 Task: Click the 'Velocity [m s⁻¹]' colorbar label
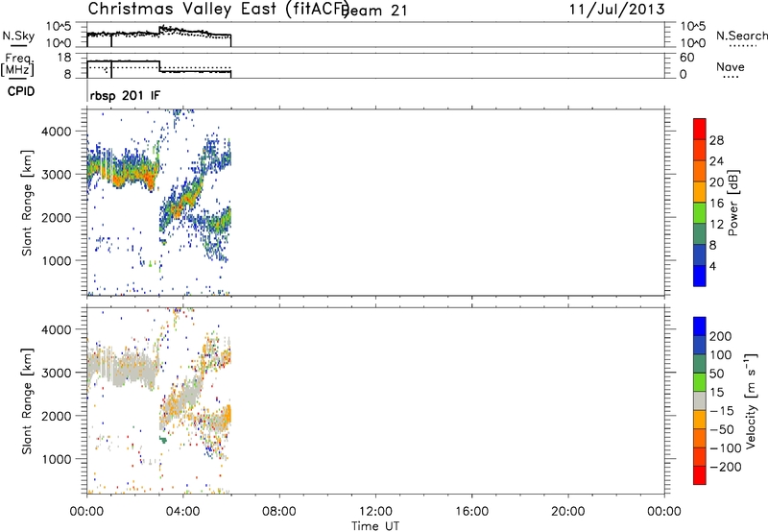[751, 400]
